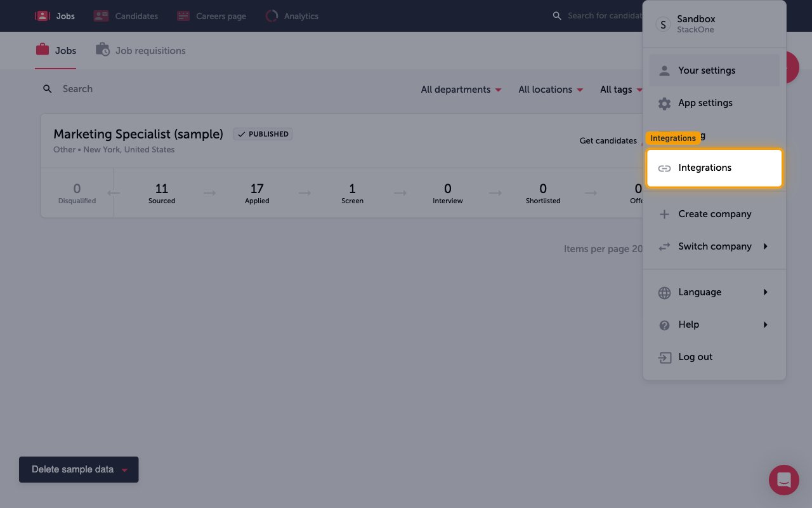Open All locations dropdown

coord(551,90)
